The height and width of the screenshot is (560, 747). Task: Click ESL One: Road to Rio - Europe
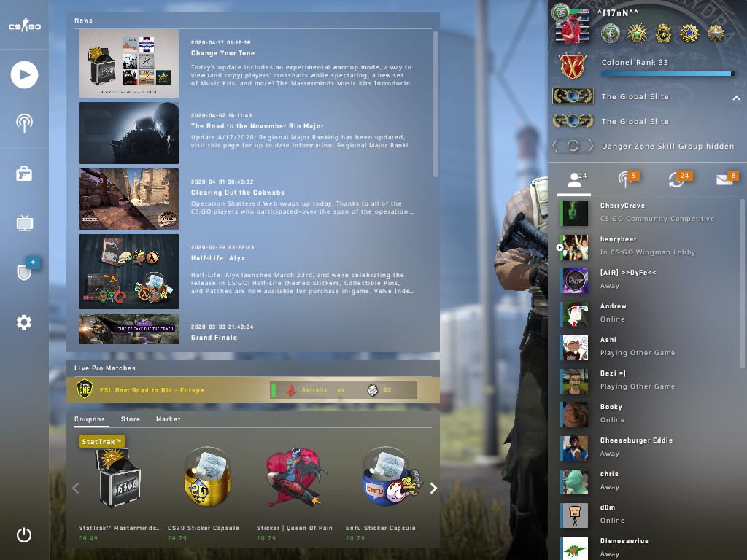[152, 390]
